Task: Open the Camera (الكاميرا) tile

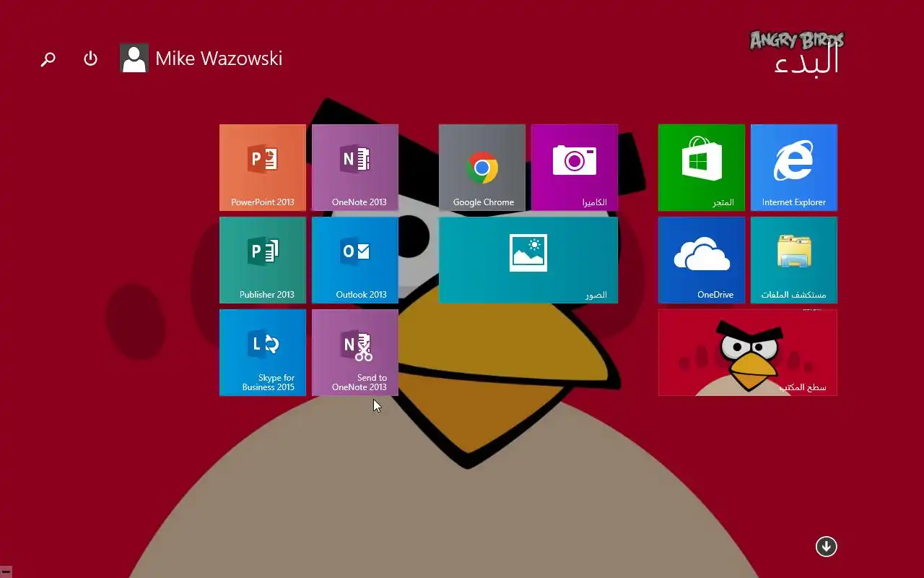Action: coord(575,168)
